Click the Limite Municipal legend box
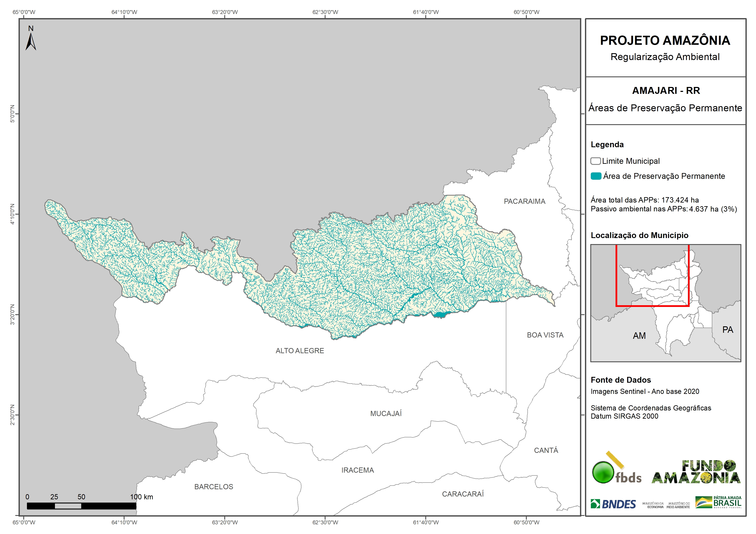Screen dimensions: 756x534 coord(595,161)
